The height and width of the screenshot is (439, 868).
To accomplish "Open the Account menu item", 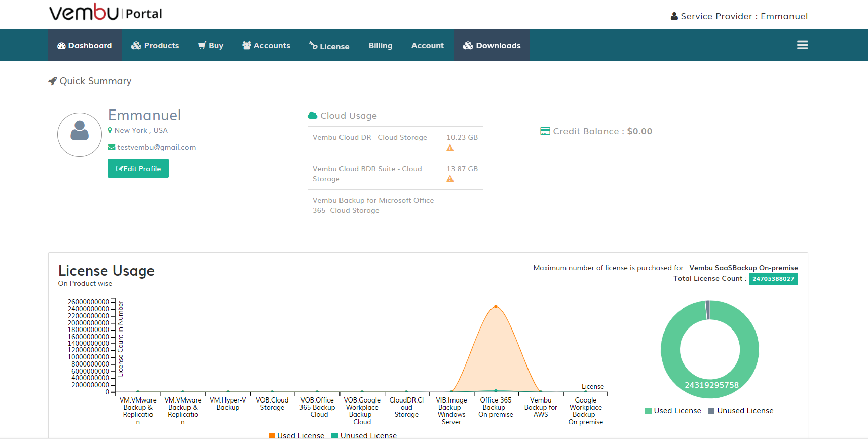I will coord(428,45).
